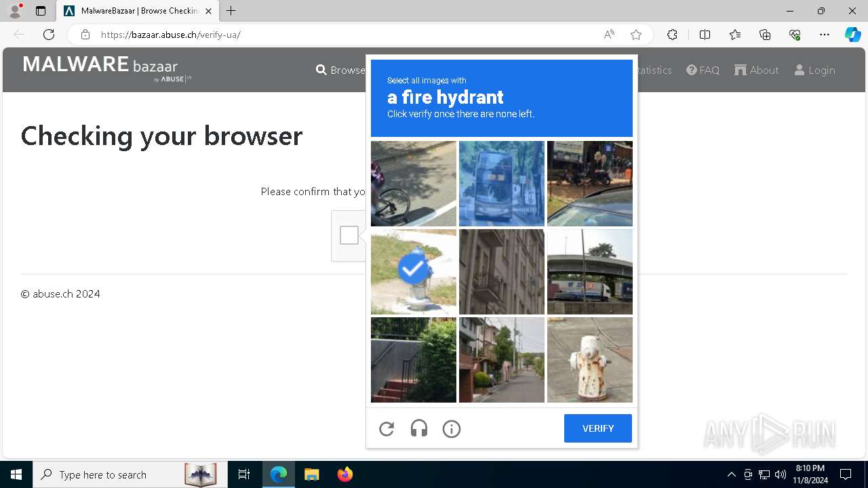868x488 pixels.
Task: Open the Copilot sidebar icon
Action: coord(853,35)
